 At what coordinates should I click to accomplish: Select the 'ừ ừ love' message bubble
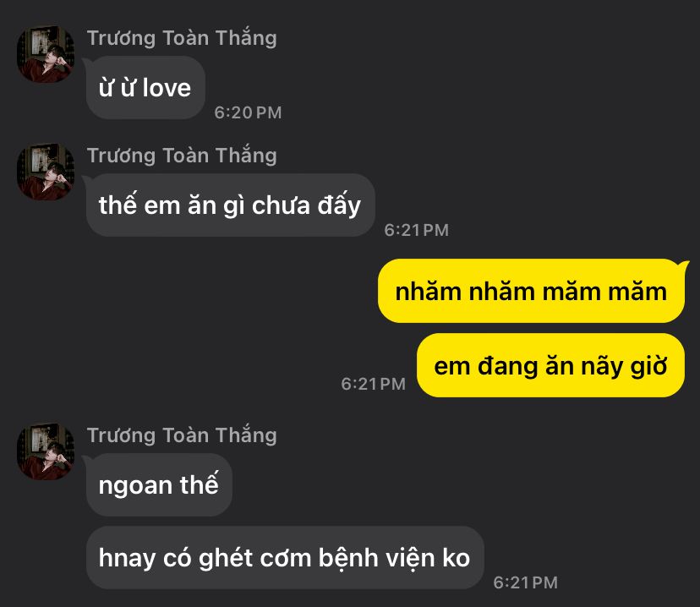pyautogui.click(x=145, y=87)
